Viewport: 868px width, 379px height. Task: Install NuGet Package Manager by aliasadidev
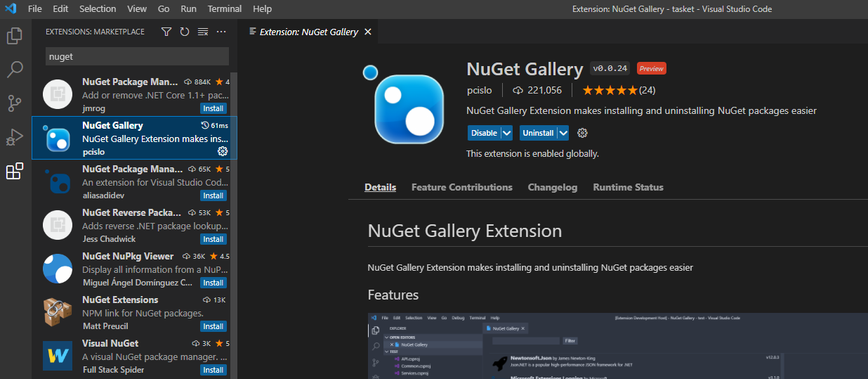213,195
